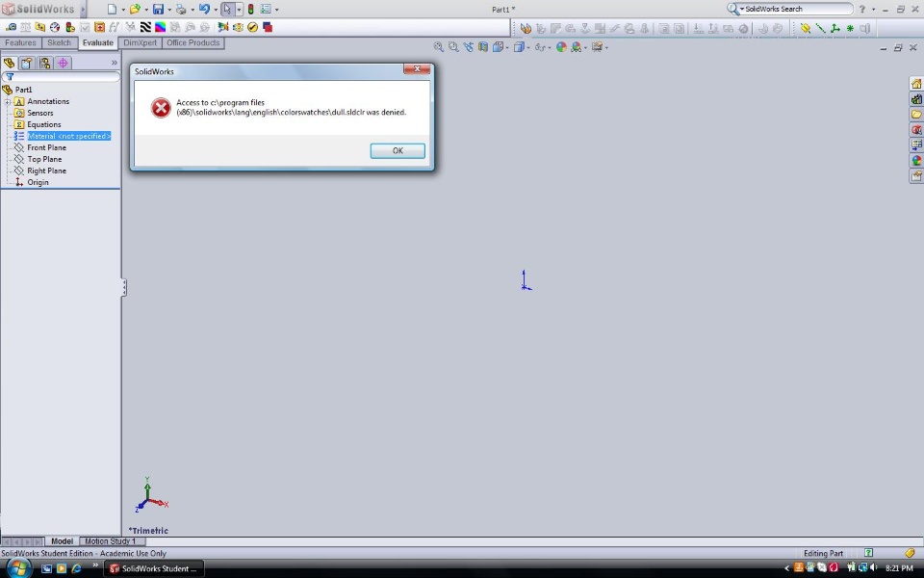Save the part with the Save icon
The height and width of the screenshot is (578, 924).
coord(158,9)
